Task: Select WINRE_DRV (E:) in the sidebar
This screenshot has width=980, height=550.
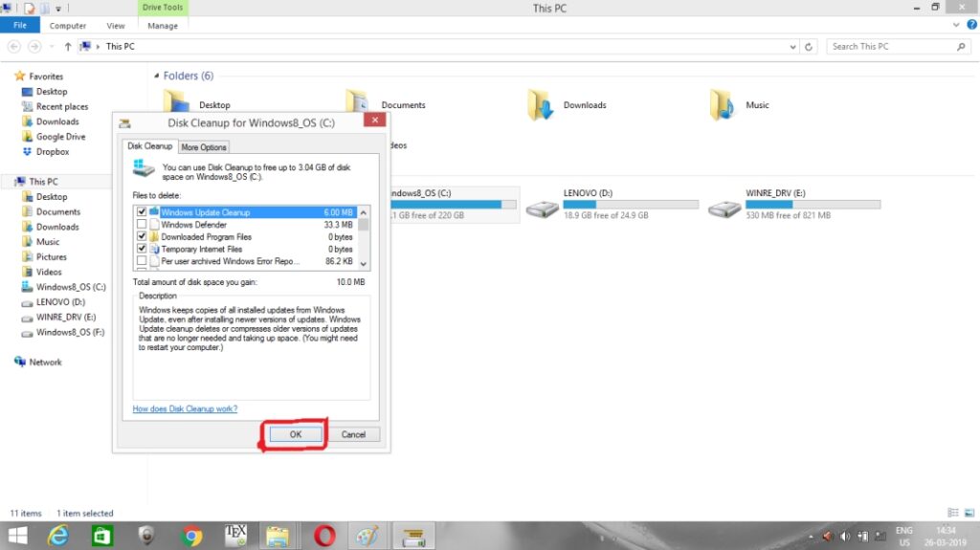Action: [66, 317]
